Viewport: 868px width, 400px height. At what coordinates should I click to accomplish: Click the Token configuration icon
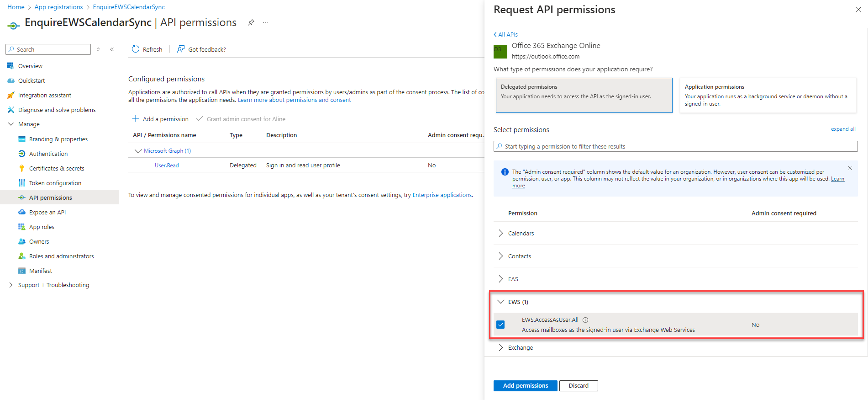coord(21,183)
